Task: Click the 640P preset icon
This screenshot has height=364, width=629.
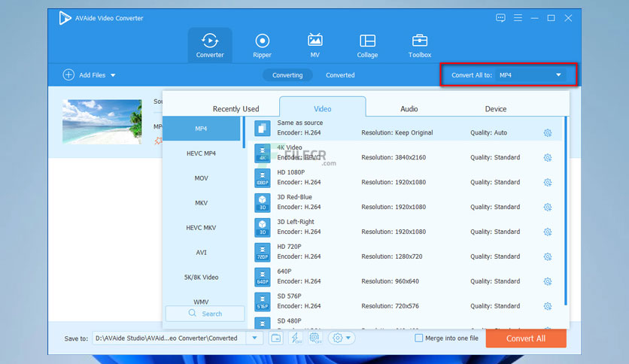Action: pyautogui.click(x=263, y=278)
